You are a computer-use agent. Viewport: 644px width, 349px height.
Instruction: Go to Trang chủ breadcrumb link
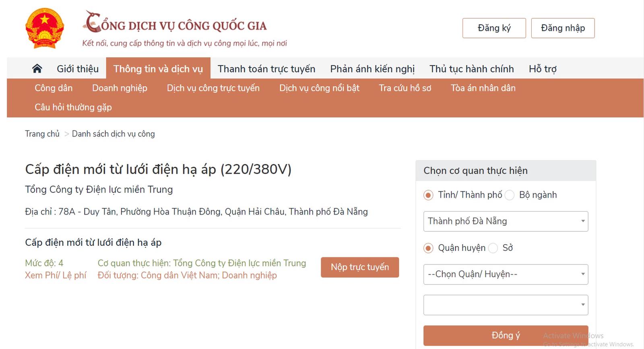coord(42,134)
